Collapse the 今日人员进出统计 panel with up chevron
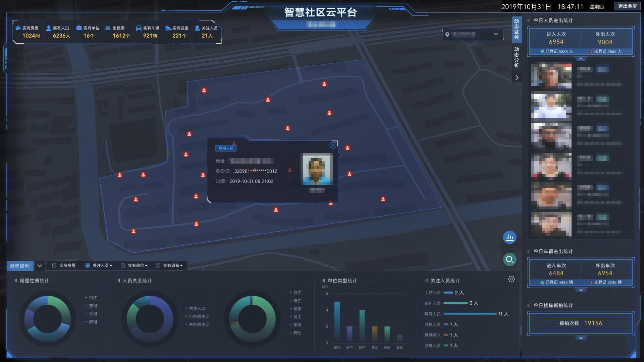Screen dimensions: 644x362 (x=581, y=59)
